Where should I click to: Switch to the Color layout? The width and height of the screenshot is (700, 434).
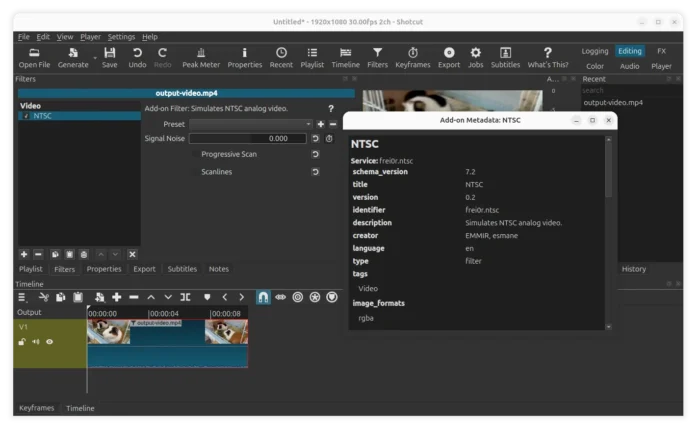coord(595,66)
